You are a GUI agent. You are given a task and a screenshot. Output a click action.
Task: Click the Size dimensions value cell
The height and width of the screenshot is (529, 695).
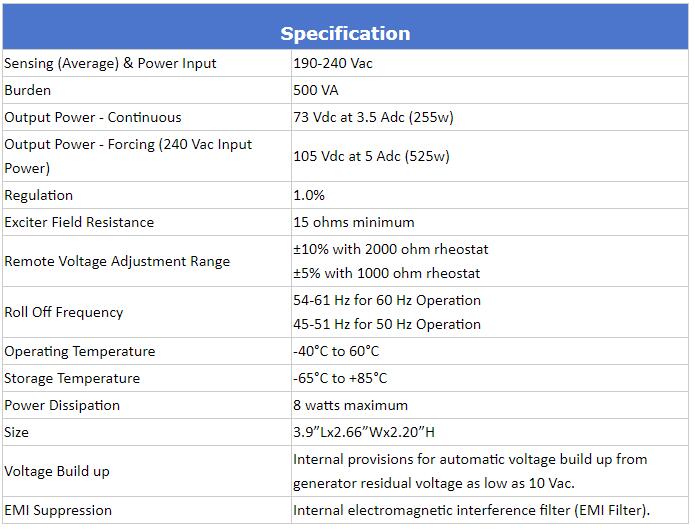click(490, 432)
